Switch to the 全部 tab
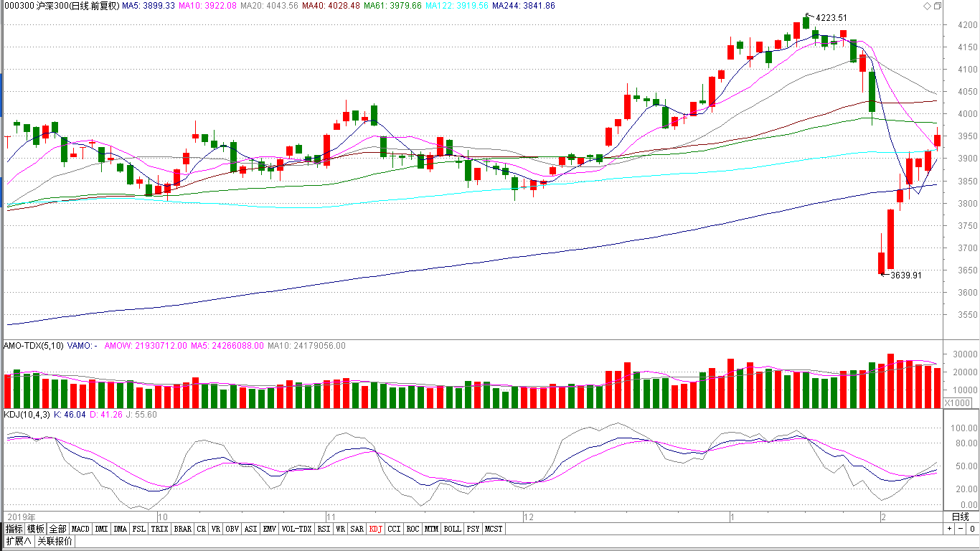 [58, 529]
